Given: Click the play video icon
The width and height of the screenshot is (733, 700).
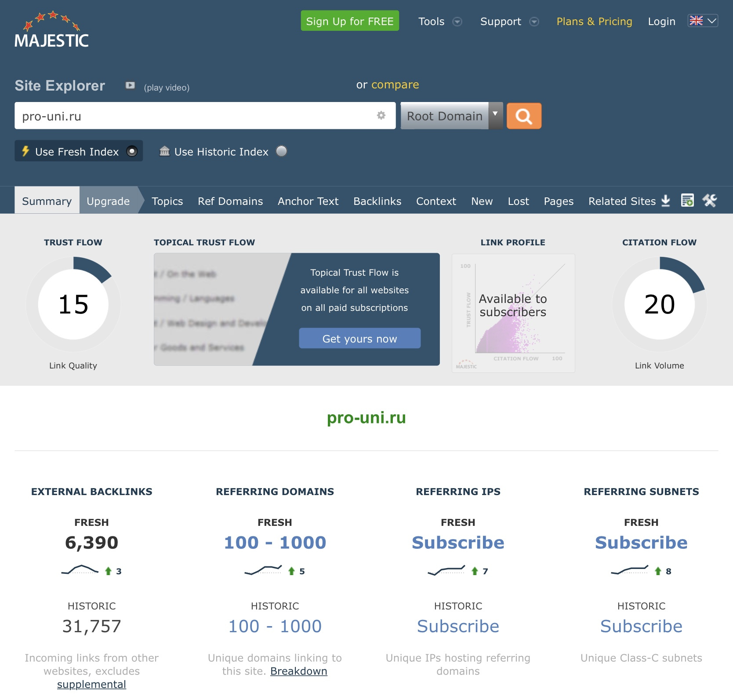Looking at the screenshot, I should tap(130, 85).
